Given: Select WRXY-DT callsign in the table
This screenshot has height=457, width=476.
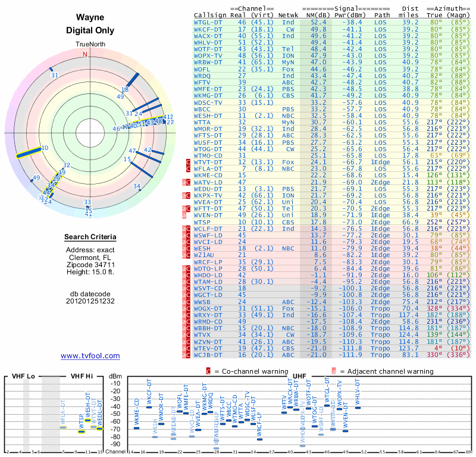Looking at the screenshot, I should click(208, 315).
